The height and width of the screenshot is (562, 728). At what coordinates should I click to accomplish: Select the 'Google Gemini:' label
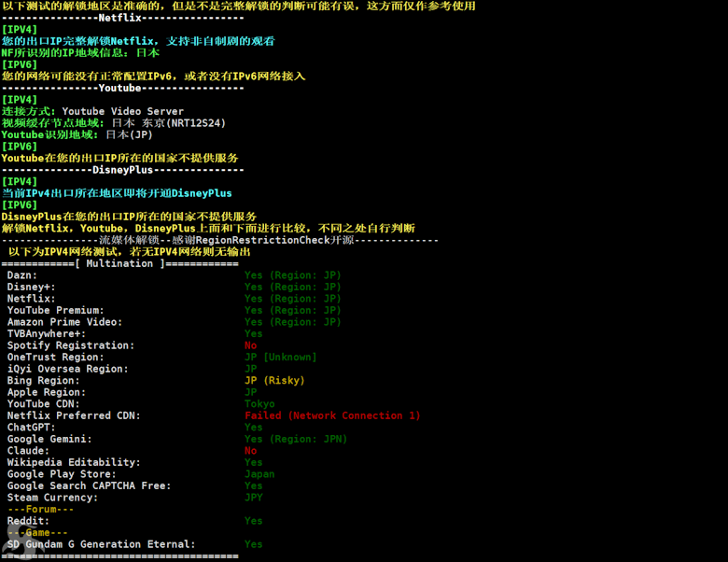coord(49,439)
